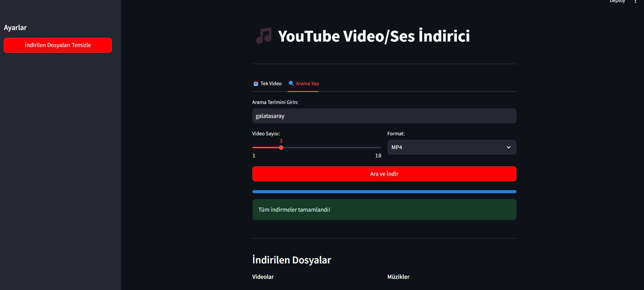
Task: Select the Arama Yap tab
Action: (x=304, y=83)
